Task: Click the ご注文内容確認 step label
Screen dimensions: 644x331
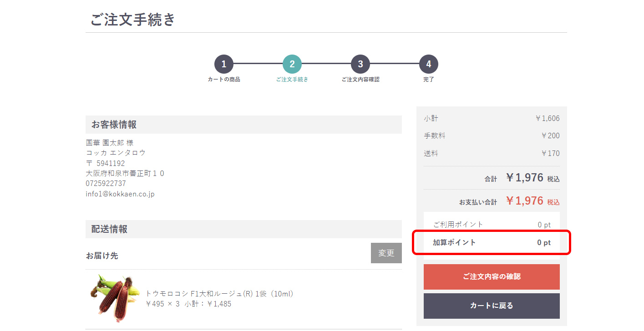Action: [360, 80]
